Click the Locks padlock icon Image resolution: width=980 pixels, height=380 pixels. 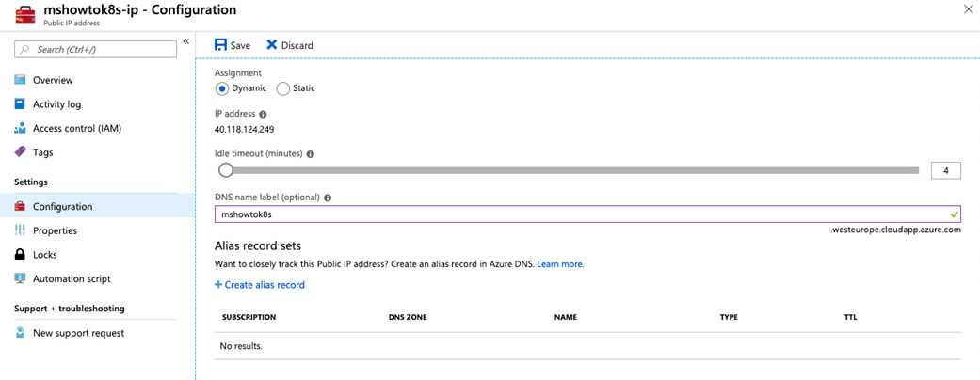(20, 255)
